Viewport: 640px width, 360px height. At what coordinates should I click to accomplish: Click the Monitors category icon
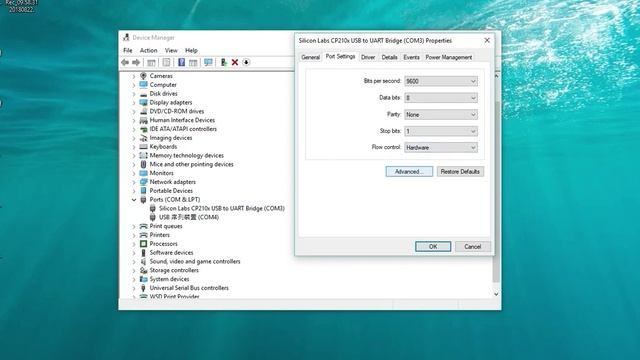pyautogui.click(x=143, y=173)
